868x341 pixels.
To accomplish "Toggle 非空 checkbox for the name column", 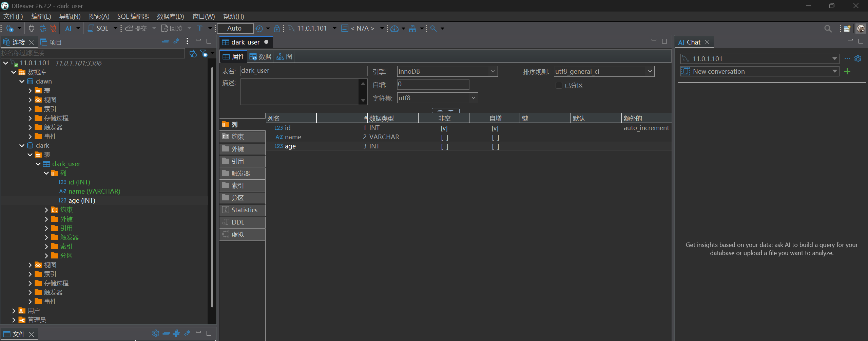I will point(445,137).
